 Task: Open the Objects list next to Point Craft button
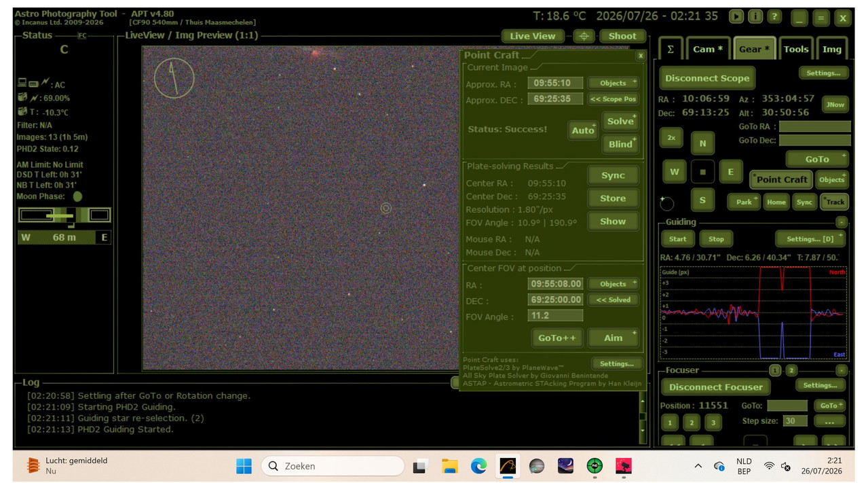pos(831,179)
